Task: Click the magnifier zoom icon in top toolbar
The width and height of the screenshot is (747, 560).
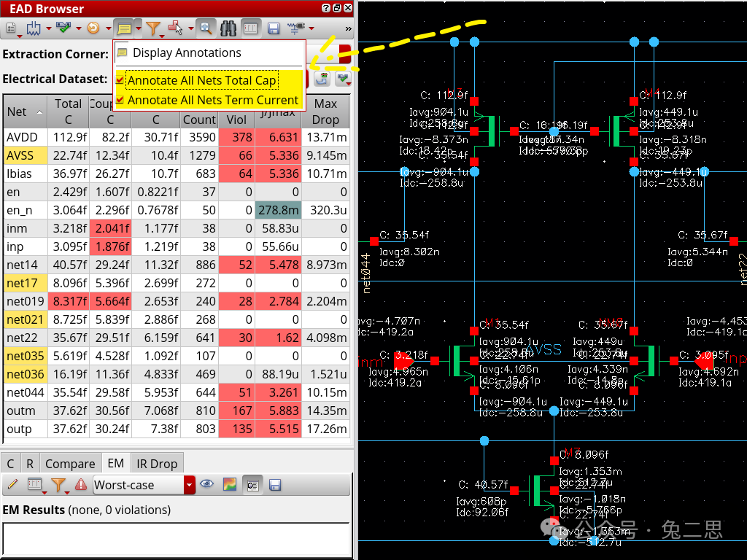Action: click(206, 28)
